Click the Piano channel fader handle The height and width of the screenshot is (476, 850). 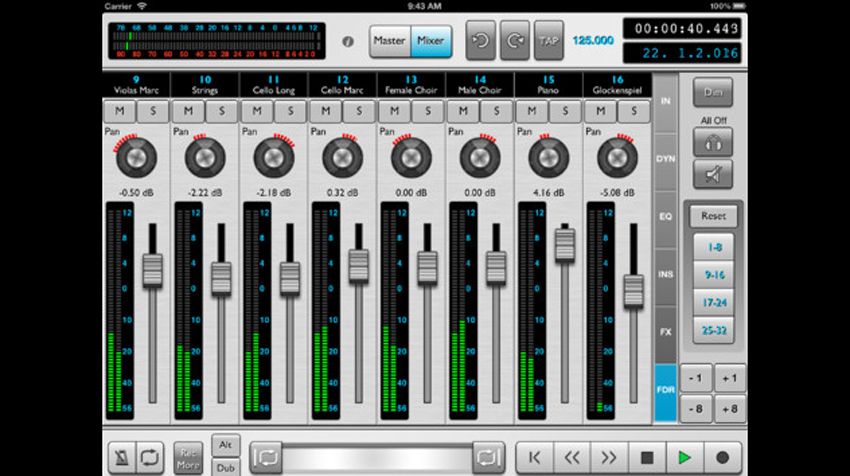[x=565, y=245]
